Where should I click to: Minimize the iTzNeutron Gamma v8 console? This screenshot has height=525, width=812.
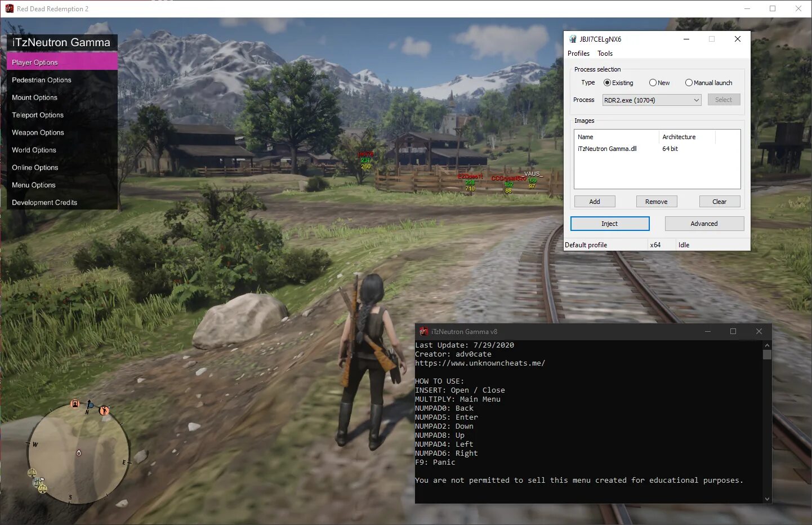[708, 331]
